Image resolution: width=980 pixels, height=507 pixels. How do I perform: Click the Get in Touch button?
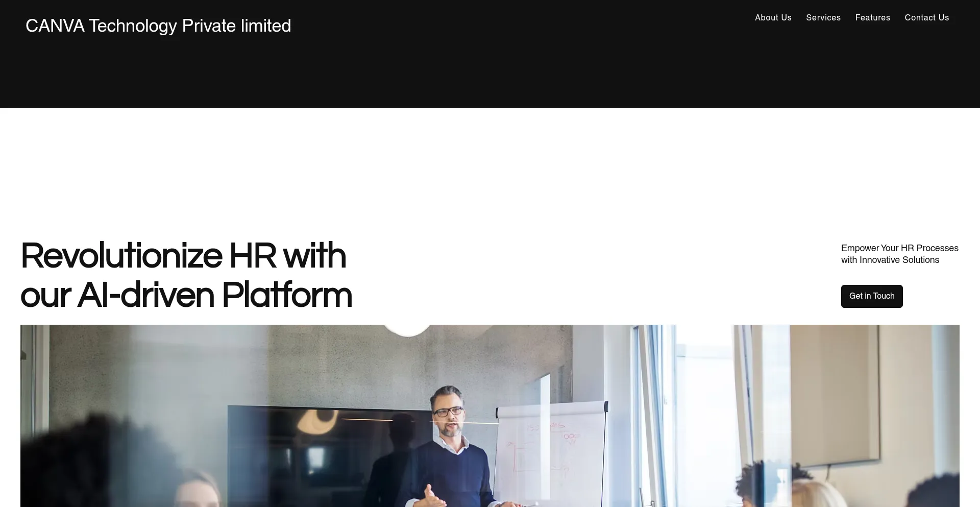point(871,296)
